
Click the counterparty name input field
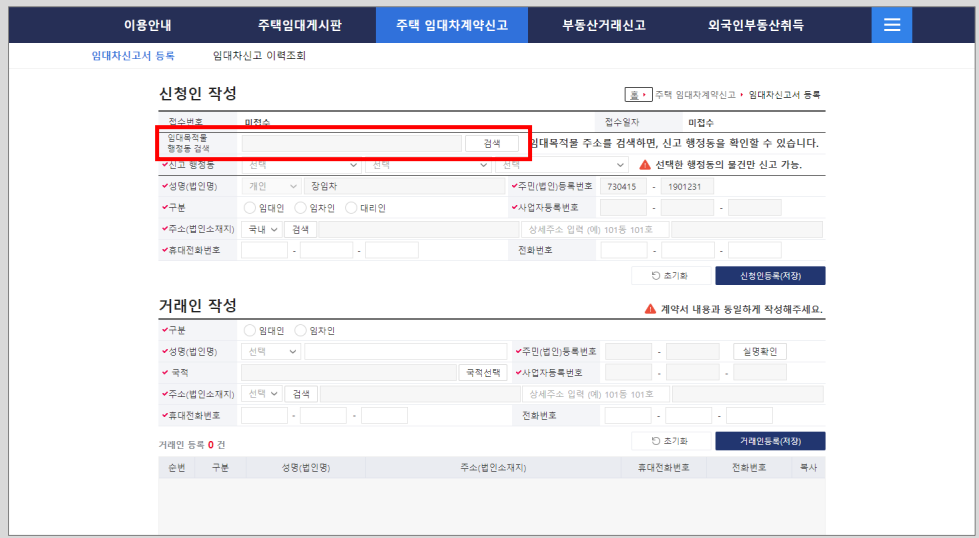tap(406, 351)
